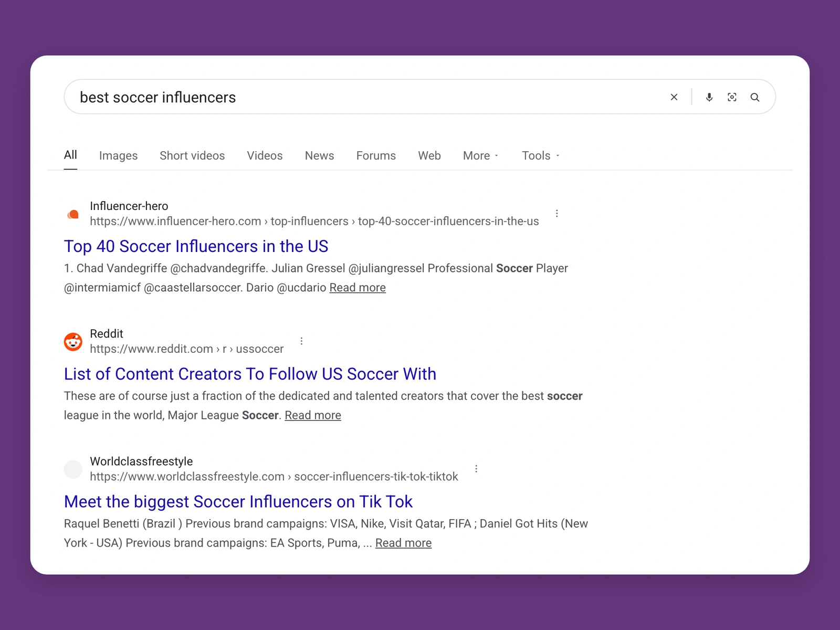Expand the More dropdown
The image size is (840, 630).
[x=481, y=156]
